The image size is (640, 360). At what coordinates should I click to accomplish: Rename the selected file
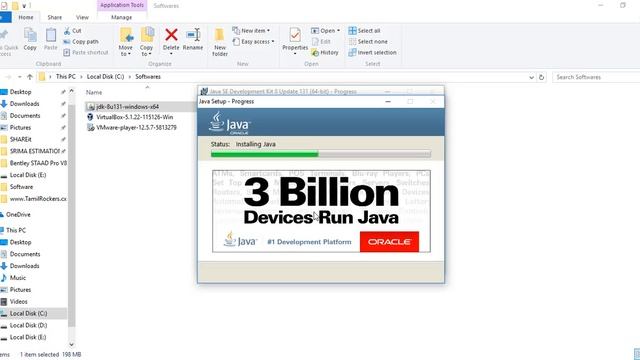(x=193, y=40)
